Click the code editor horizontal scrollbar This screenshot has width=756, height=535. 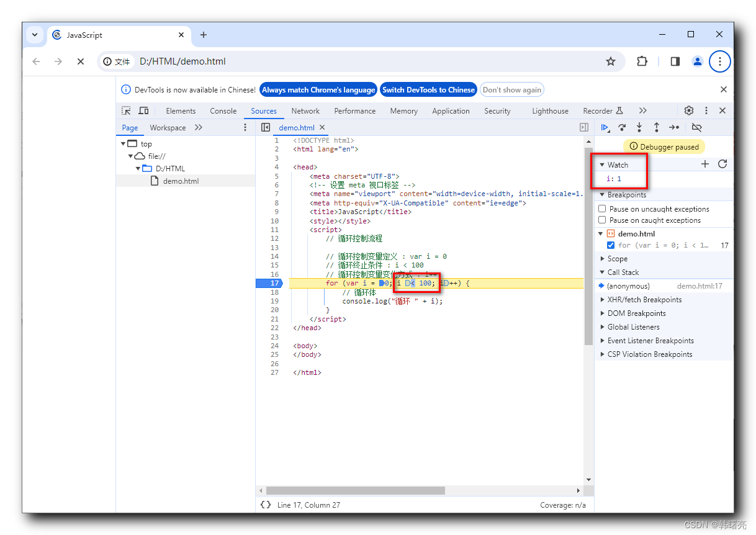coord(355,491)
